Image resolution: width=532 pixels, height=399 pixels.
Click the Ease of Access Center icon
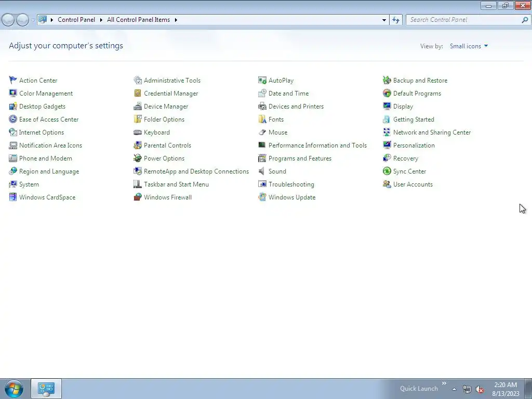tap(13, 119)
